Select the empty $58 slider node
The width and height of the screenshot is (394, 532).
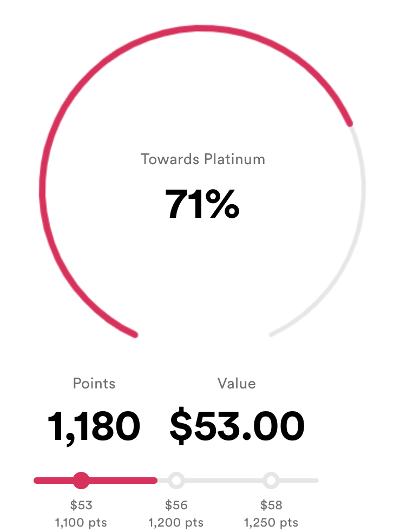pos(271,480)
